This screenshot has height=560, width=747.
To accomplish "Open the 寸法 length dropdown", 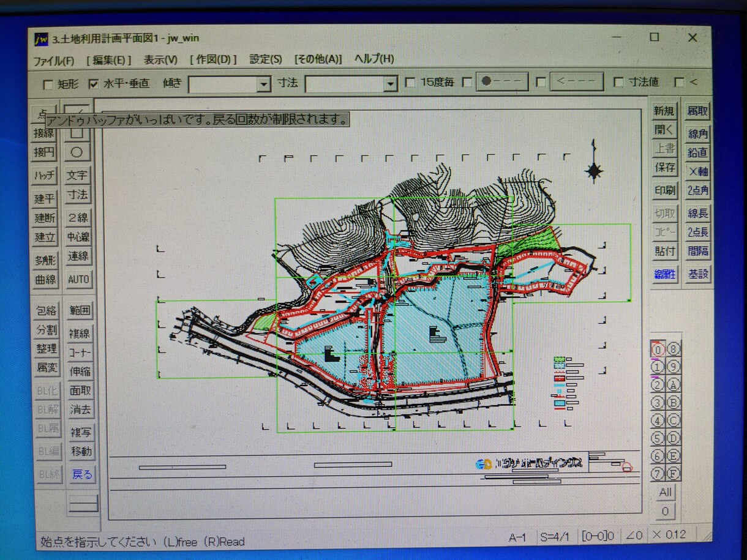I will (x=391, y=84).
